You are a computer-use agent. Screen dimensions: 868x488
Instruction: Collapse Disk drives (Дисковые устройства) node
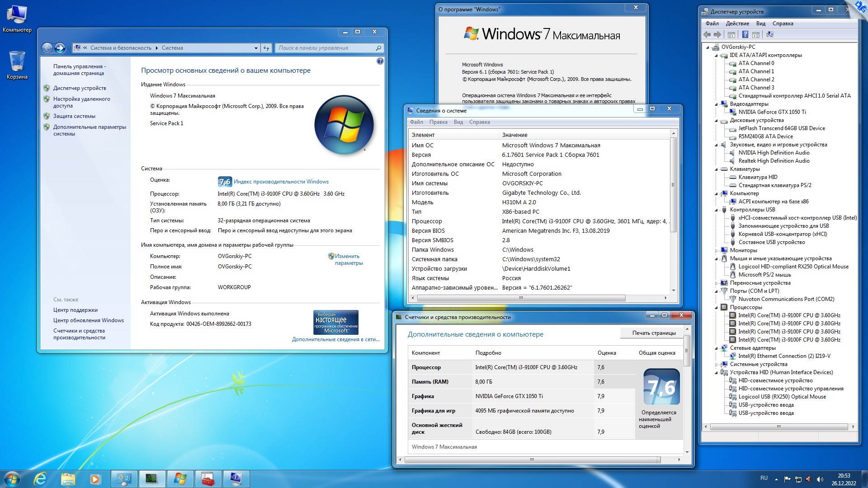(x=716, y=121)
